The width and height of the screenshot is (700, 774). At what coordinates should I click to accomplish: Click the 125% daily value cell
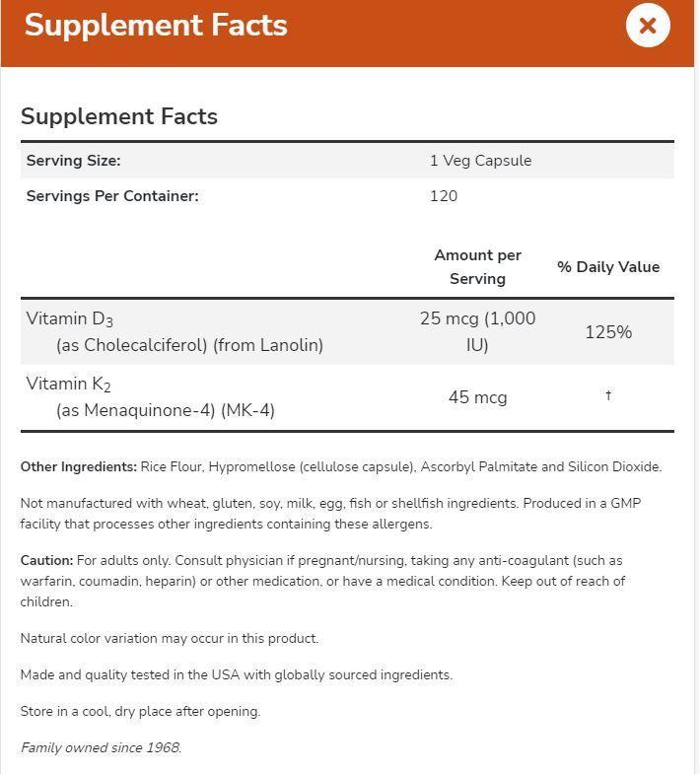point(608,332)
